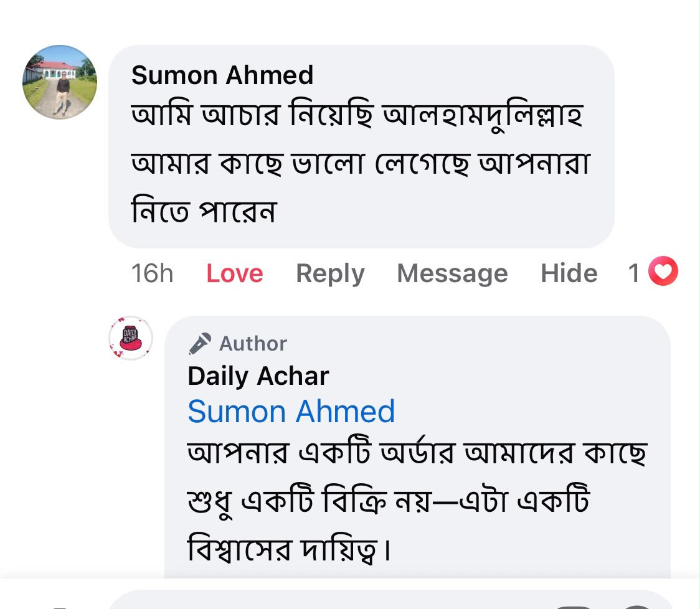Image resolution: width=700 pixels, height=609 pixels.
Task: Message the commenter Sumon Ahmed
Action: (452, 274)
